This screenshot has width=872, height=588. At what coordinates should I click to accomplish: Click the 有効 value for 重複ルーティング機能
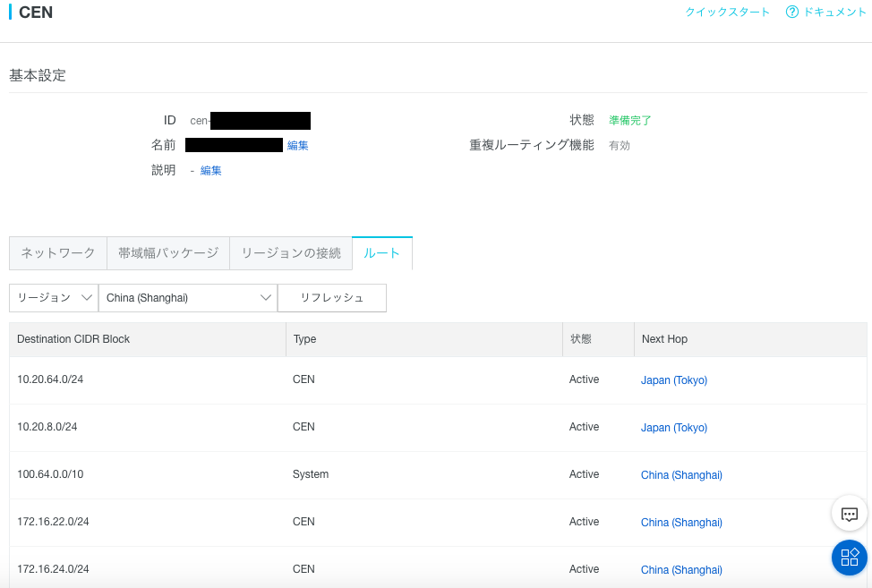(620, 146)
